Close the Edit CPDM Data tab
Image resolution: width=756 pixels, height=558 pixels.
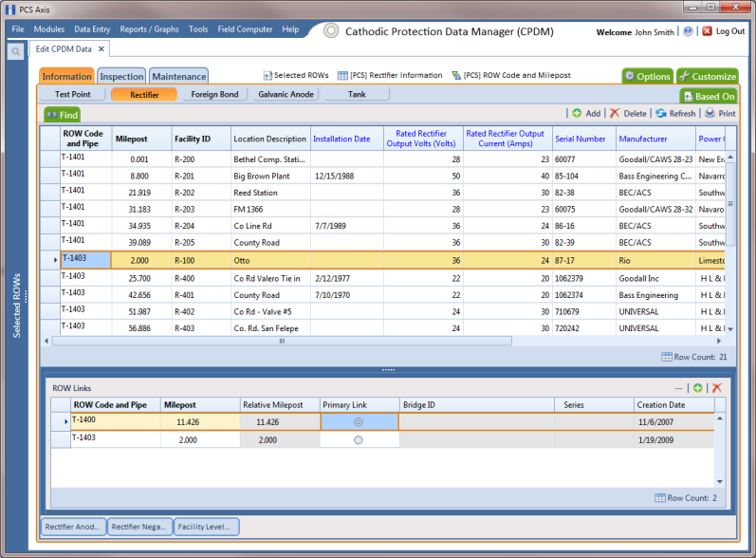pos(101,49)
